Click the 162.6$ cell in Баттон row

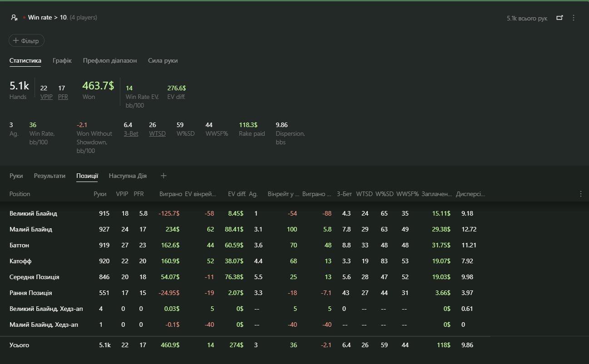tap(170, 245)
